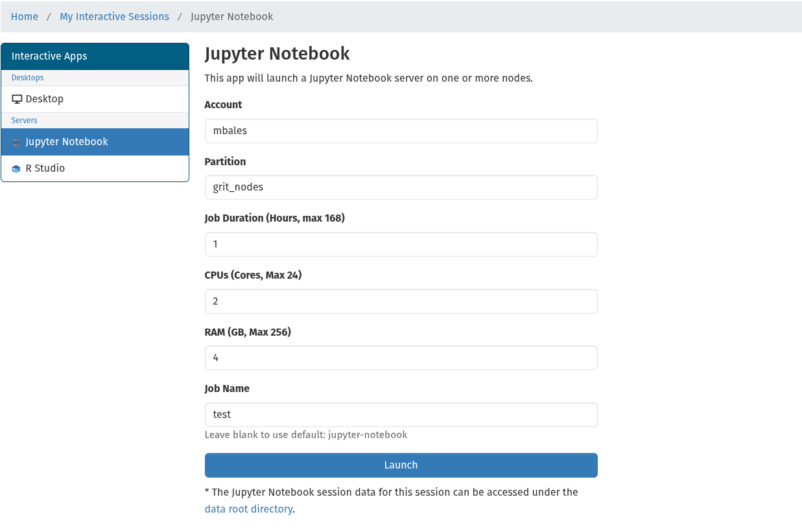Image resolution: width=802 pixels, height=532 pixels.
Task: Click the Account field label
Action: click(x=223, y=105)
